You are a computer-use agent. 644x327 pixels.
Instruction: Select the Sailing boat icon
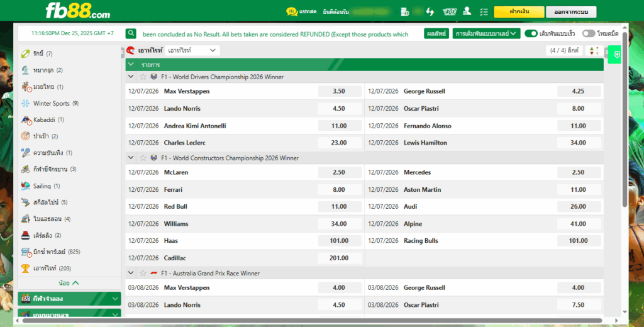(x=25, y=186)
